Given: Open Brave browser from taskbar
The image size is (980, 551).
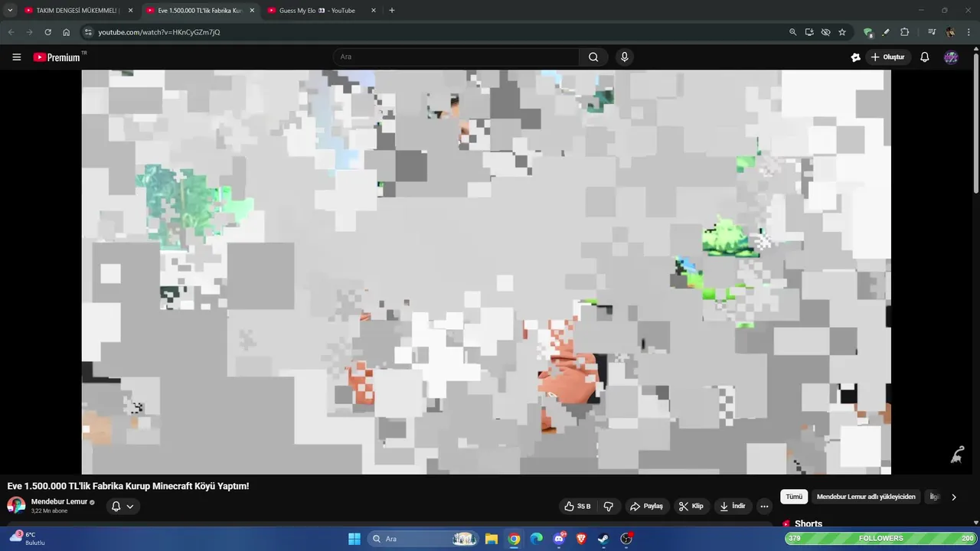Looking at the screenshot, I should pos(581,539).
